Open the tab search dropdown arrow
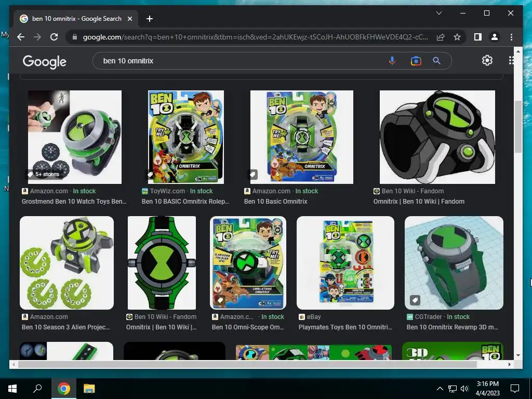The height and width of the screenshot is (399, 532). pos(438,13)
